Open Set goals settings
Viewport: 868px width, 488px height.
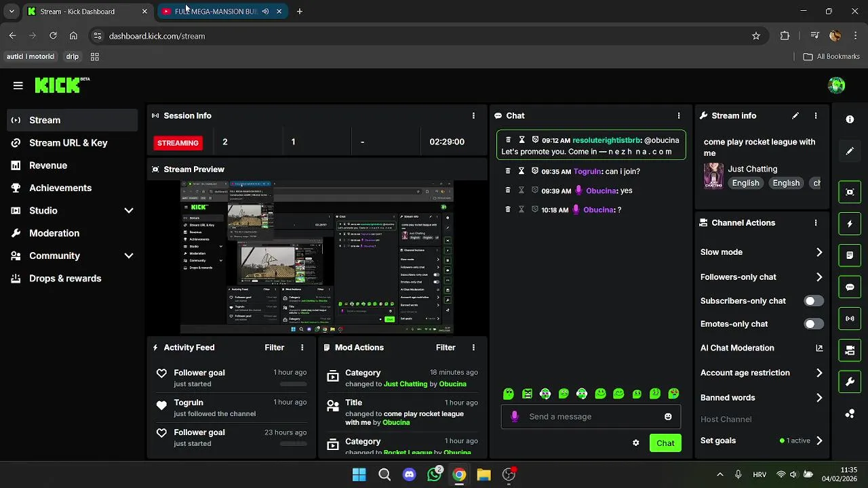(762, 441)
